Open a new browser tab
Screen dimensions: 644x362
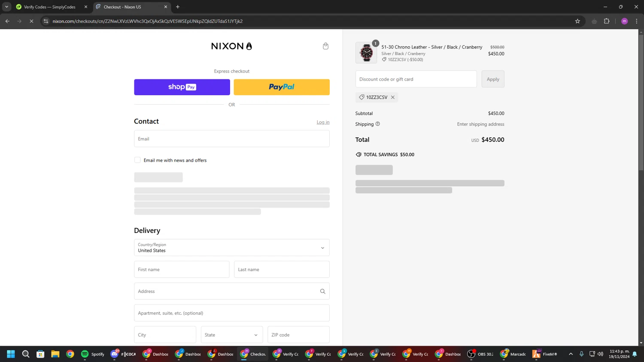tap(178, 7)
